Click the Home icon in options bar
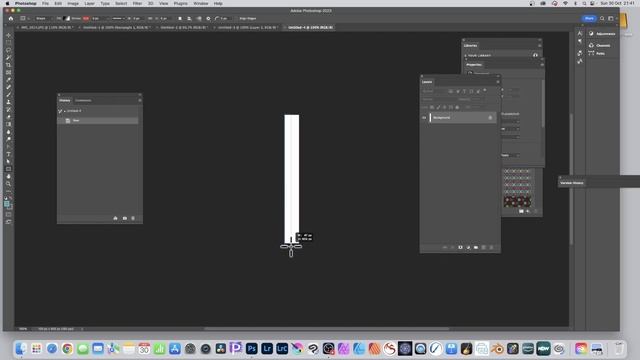640x360 pixels. coord(11,18)
